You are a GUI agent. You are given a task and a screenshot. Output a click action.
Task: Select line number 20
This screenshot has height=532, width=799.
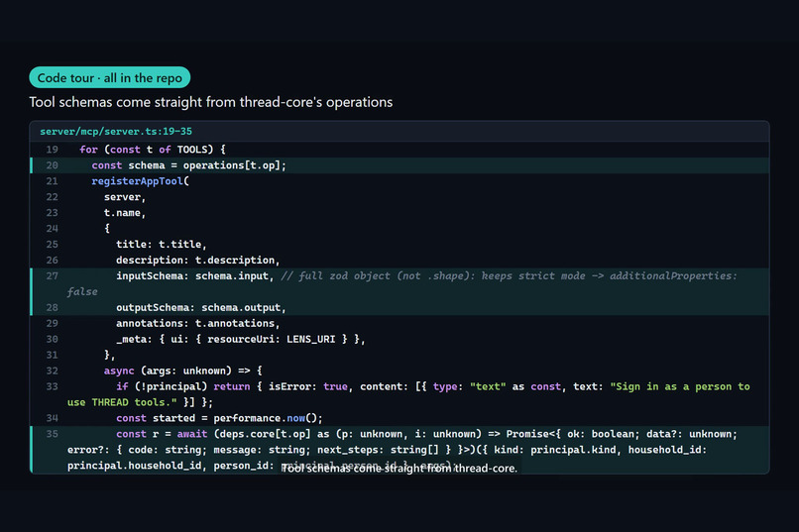[52, 165]
